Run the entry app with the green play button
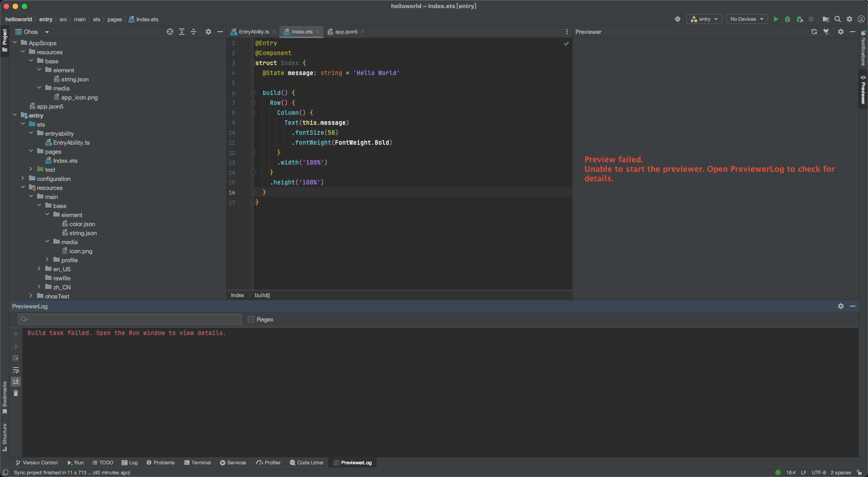Screen dimensions: 868x477 tap(776, 19)
